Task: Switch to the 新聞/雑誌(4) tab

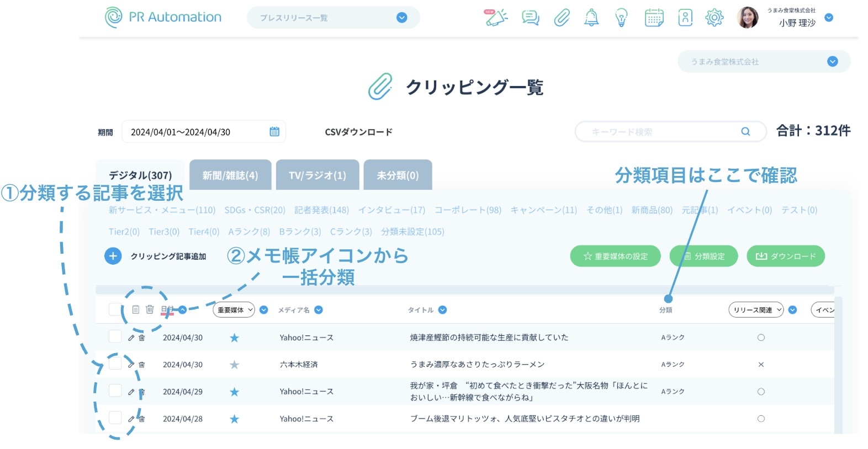Action: click(x=230, y=175)
